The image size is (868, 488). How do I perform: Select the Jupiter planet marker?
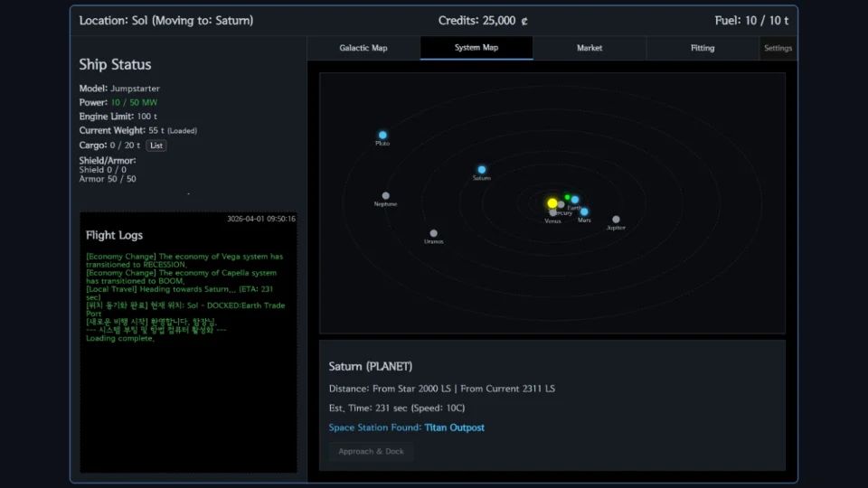point(616,220)
